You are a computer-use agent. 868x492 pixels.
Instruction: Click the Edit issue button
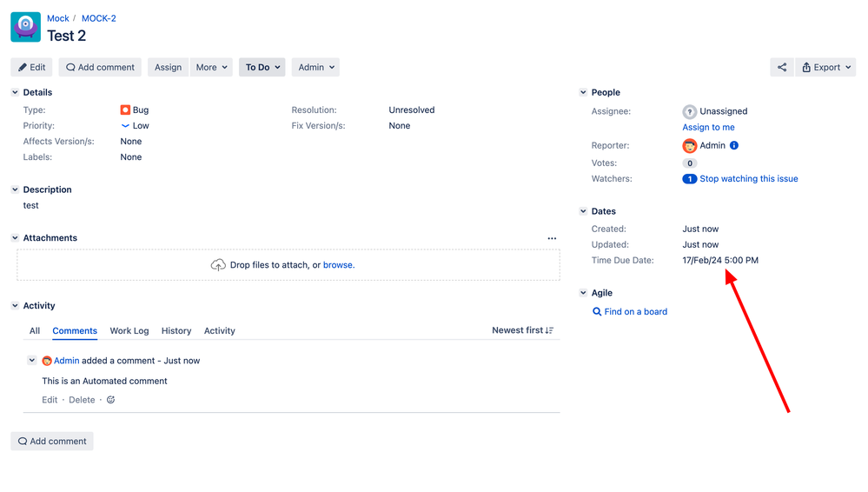31,67
